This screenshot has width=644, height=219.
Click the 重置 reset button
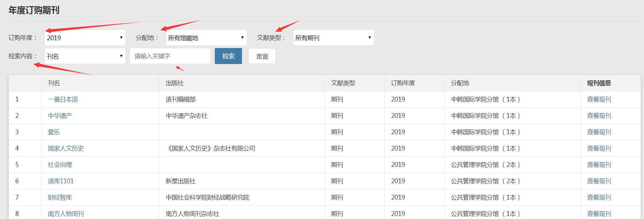262,56
